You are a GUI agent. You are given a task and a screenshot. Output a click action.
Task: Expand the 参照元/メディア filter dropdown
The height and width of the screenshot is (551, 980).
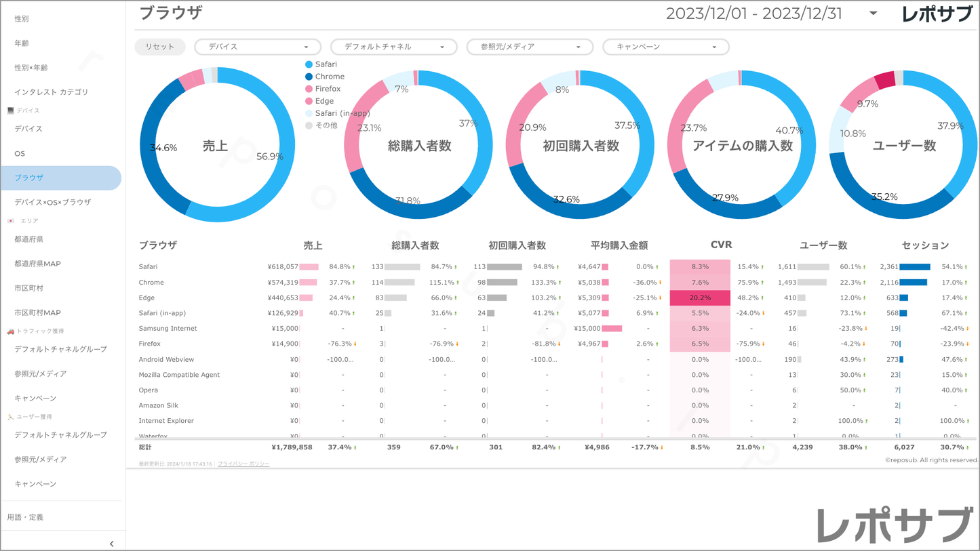point(530,47)
